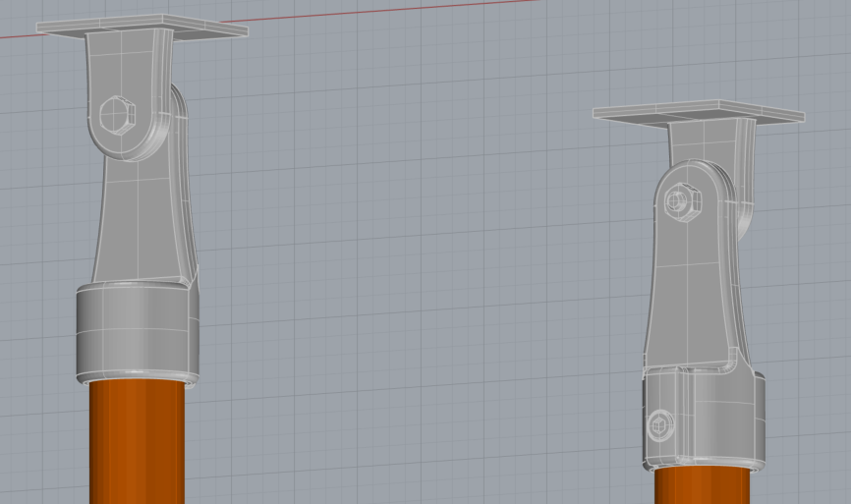Click the set screw on right collar
The image size is (851, 504).
660,424
